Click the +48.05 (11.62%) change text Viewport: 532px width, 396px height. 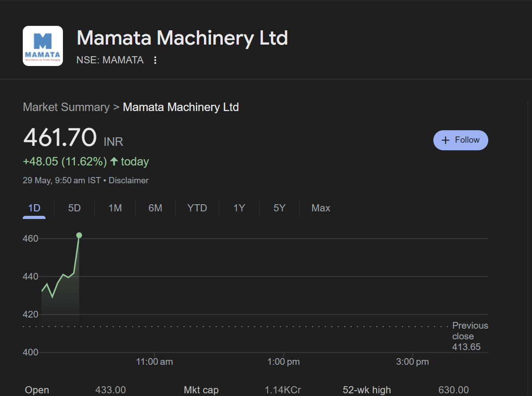pos(65,161)
